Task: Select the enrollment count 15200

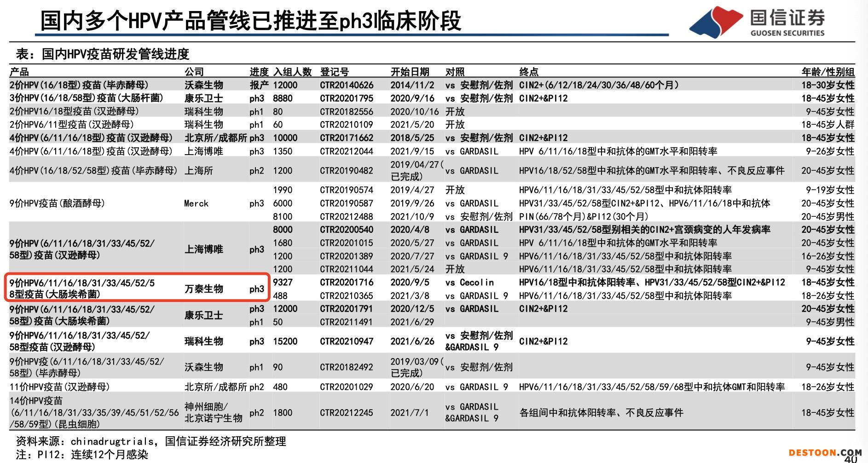Action: 285,341
